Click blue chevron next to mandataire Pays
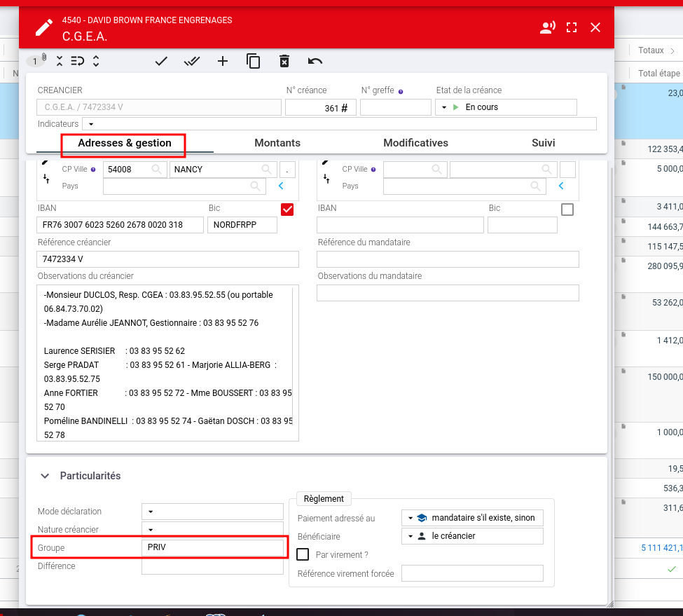The width and height of the screenshot is (683, 616). (x=561, y=186)
